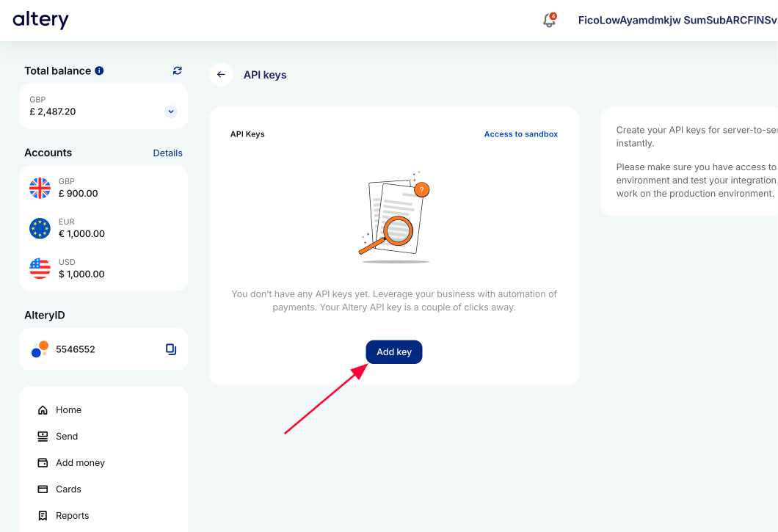
Task: Click the Home house icon
Action: click(x=43, y=410)
